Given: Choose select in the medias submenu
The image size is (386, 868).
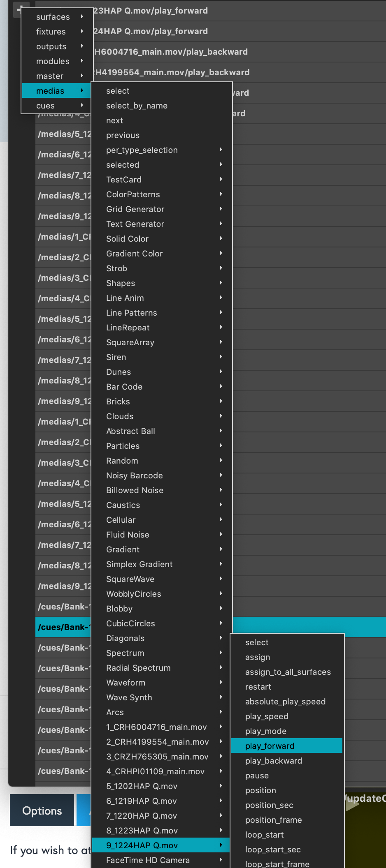Looking at the screenshot, I should pyautogui.click(x=162, y=91).
